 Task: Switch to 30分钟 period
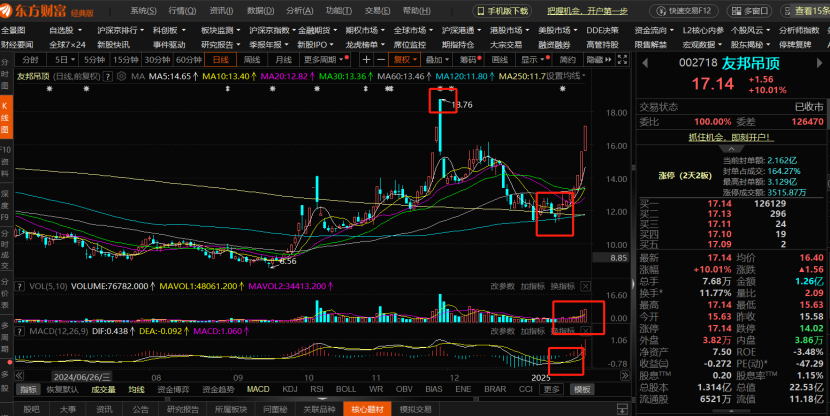157,60
